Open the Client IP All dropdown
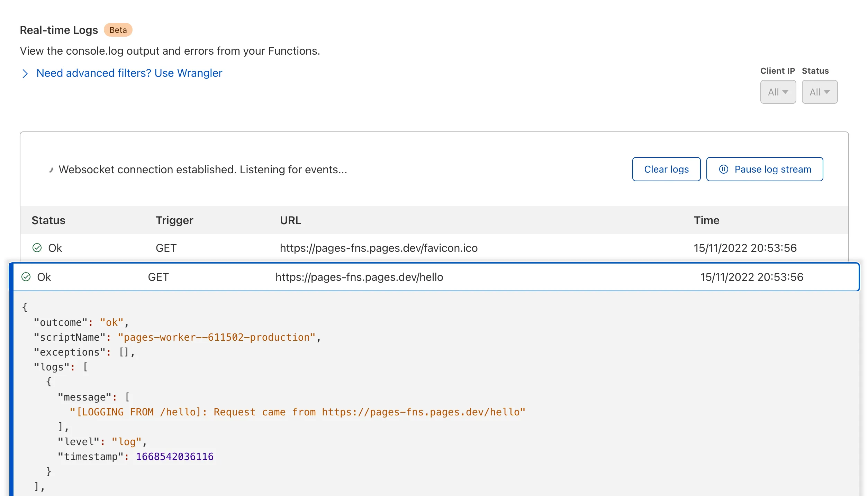 tap(778, 92)
